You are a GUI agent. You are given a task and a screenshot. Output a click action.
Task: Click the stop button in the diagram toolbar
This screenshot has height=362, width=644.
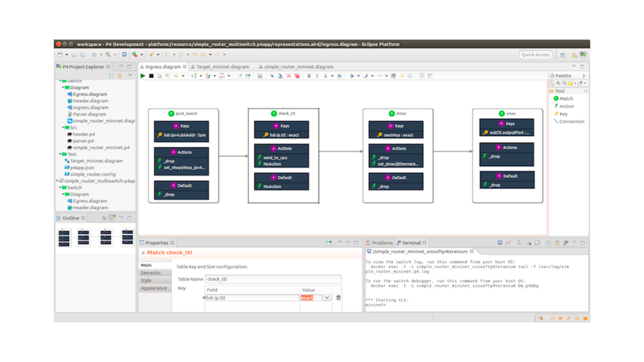151,76
